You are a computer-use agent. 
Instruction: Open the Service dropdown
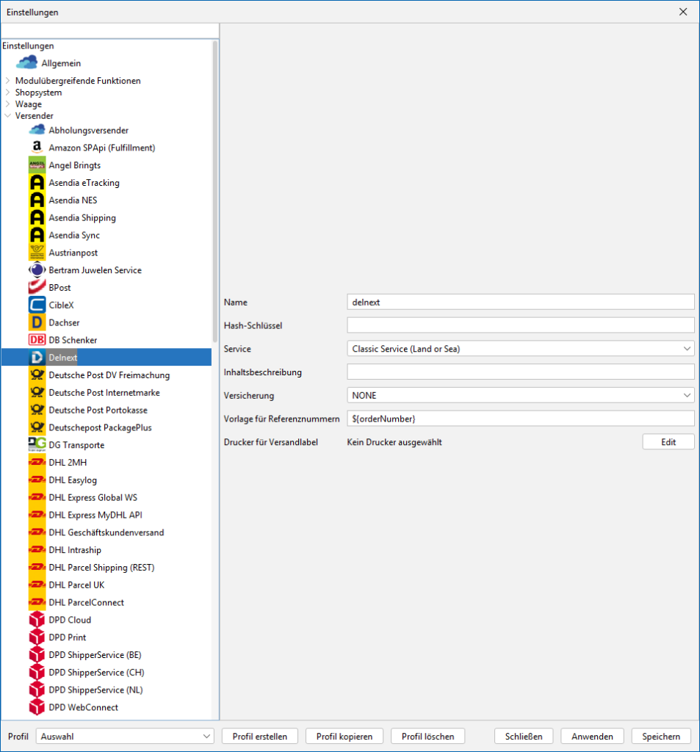[x=520, y=349]
